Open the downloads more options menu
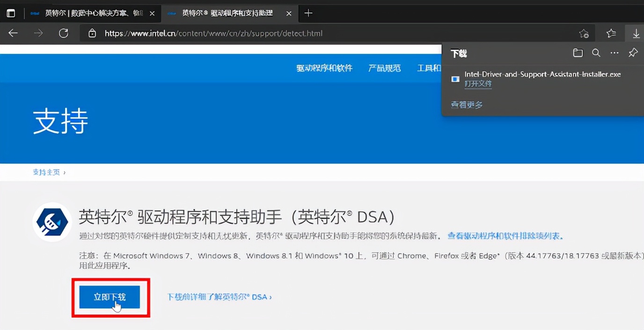The height and width of the screenshot is (330, 644). [x=614, y=53]
